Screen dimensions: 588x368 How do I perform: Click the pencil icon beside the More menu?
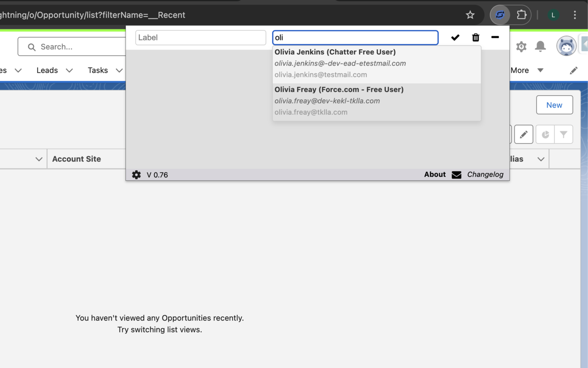tap(574, 70)
